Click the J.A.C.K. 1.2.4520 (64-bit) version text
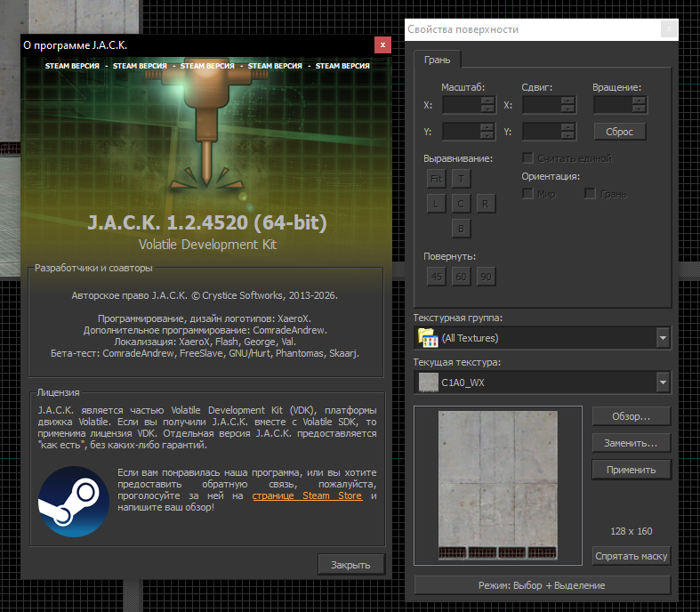Screen dimensions: 700x612 pos(207,222)
